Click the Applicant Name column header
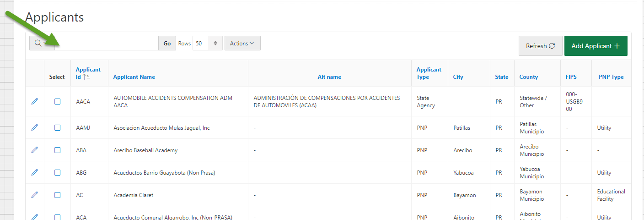644x220 pixels. coord(134,77)
